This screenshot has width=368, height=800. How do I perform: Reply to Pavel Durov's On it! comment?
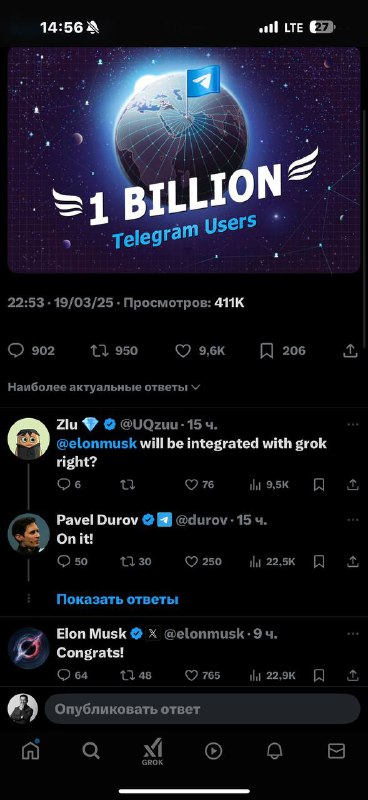point(72,562)
